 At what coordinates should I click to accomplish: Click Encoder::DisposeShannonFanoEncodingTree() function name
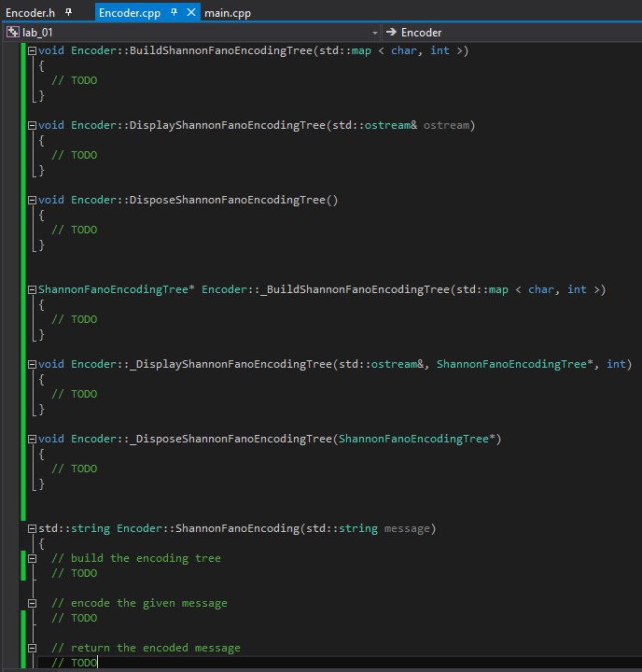coord(204,200)
